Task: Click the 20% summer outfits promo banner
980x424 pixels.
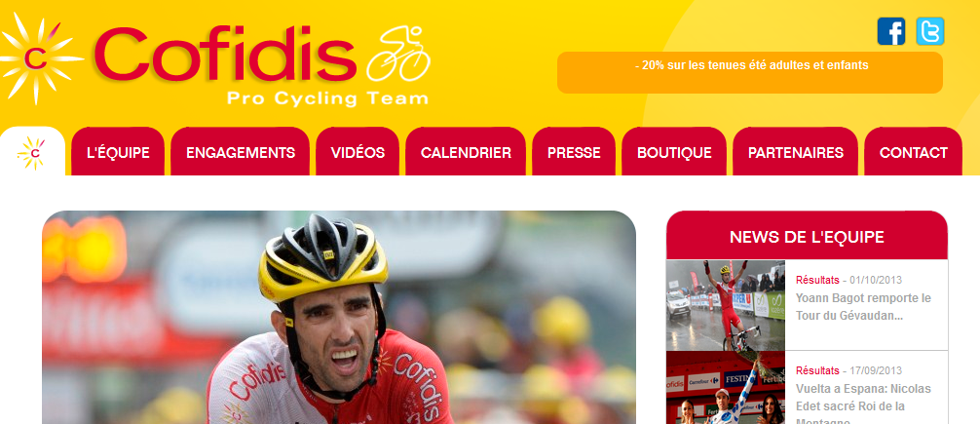Action: [750, 72]
